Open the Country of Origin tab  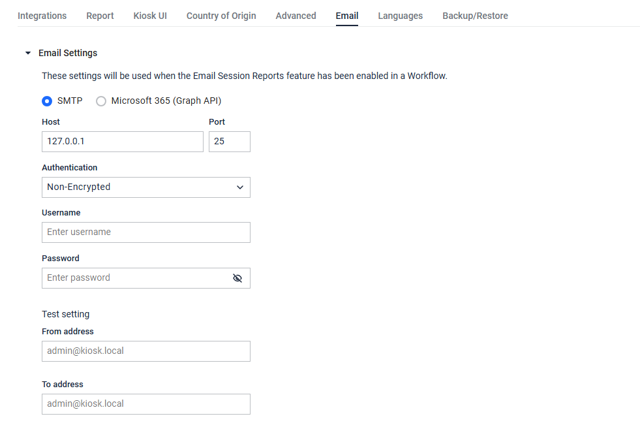(x=221, y=16)
